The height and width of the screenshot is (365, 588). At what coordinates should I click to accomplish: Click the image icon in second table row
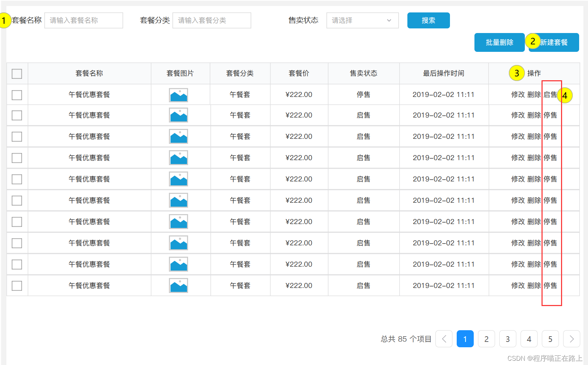178,115
